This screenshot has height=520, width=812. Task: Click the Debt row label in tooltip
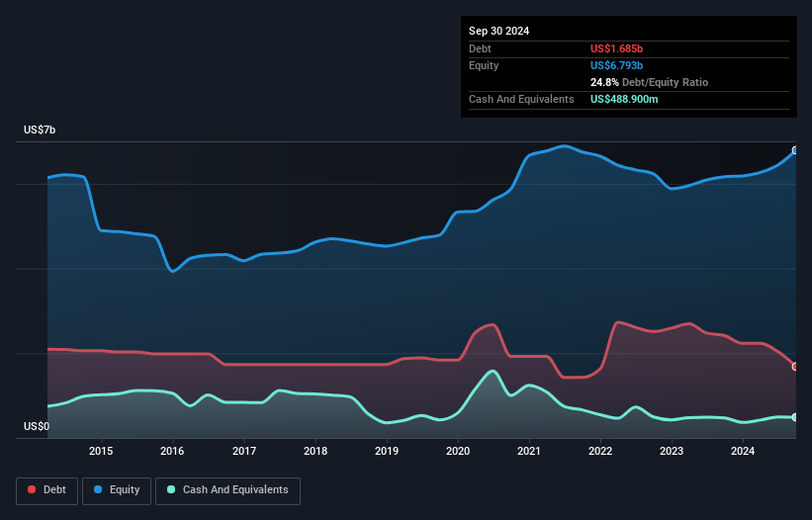click(x=480, y=48)
